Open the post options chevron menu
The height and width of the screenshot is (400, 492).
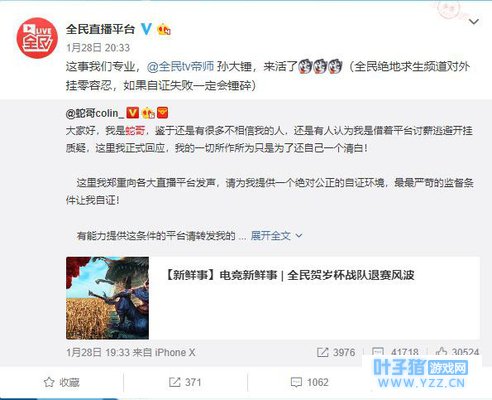pyautogui.click(x=474, y=22)
